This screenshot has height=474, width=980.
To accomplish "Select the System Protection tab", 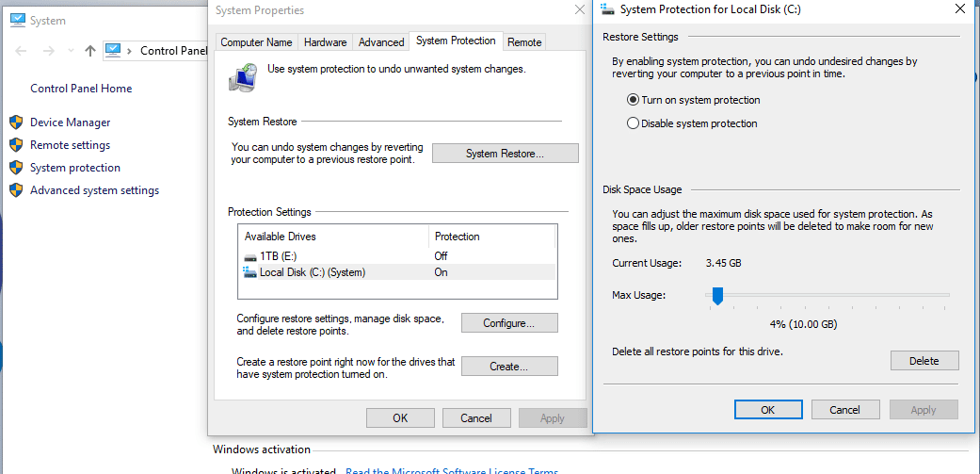I will [x=456, y=41].
